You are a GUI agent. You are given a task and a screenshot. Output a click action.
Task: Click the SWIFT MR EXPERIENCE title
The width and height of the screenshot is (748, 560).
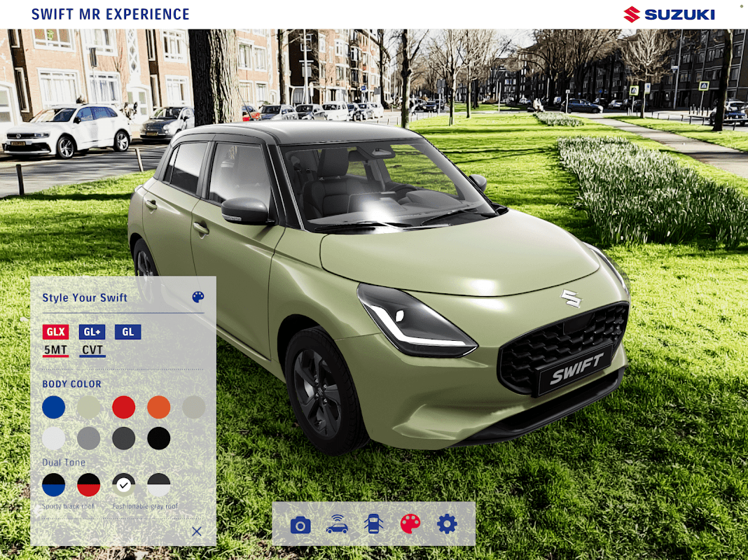tap(110, 14)
